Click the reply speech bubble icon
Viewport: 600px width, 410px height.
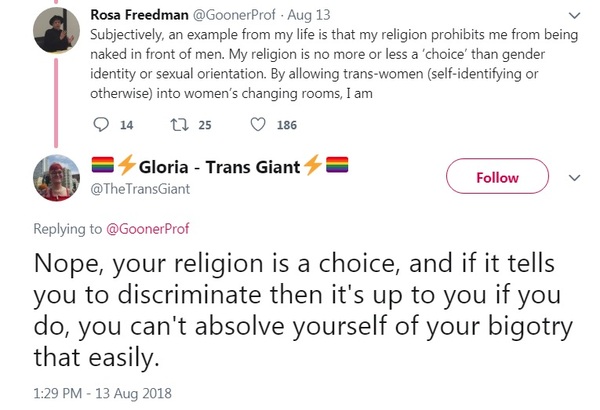coord(100,125)
